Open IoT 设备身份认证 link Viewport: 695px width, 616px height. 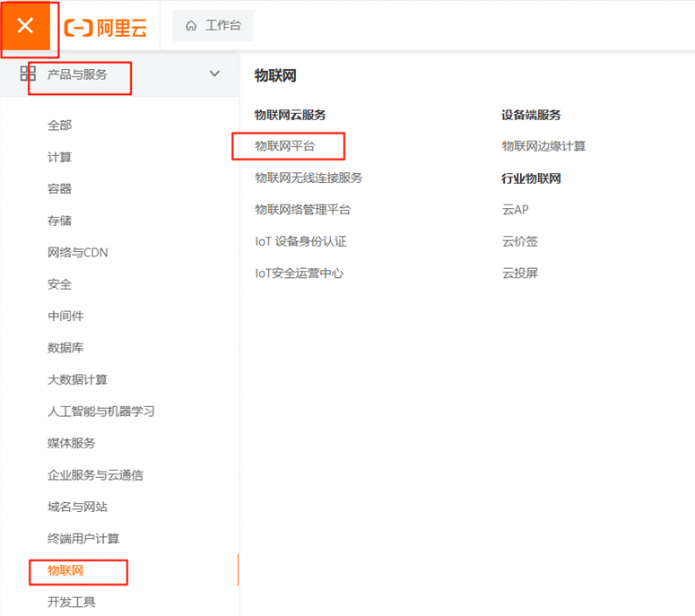pyautogui.click(x=301, y=241)
